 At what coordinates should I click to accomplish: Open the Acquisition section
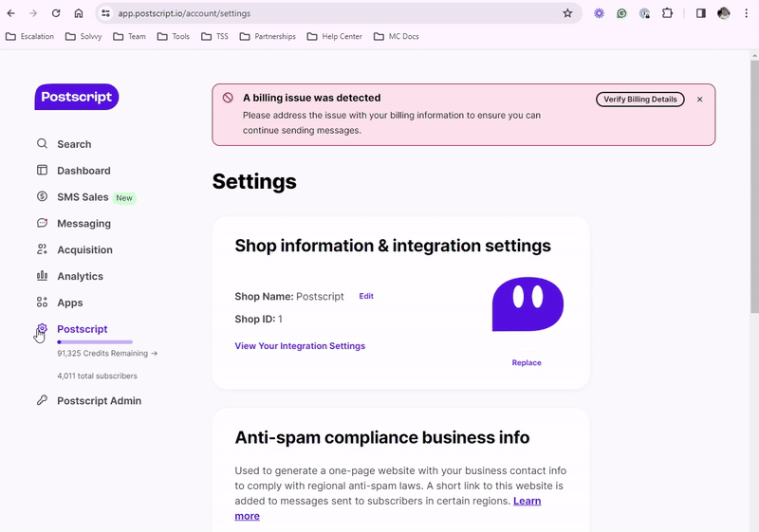point(84,250)
